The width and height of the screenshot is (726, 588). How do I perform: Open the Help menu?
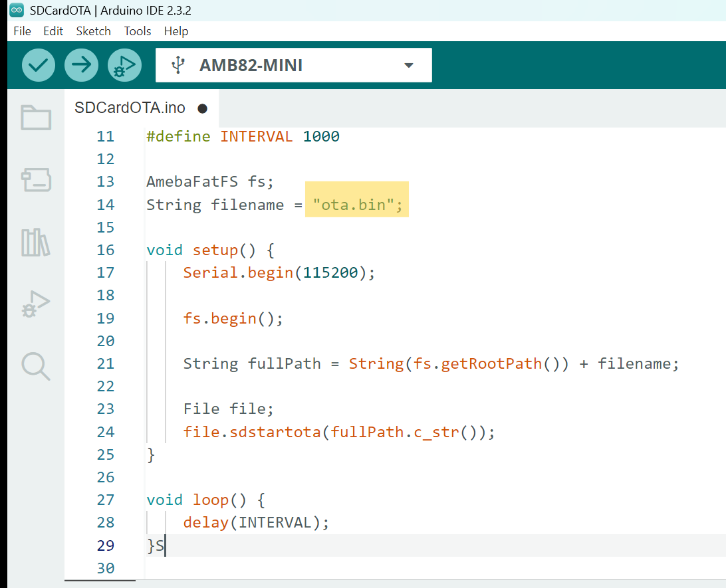click(x=176, y=31)
